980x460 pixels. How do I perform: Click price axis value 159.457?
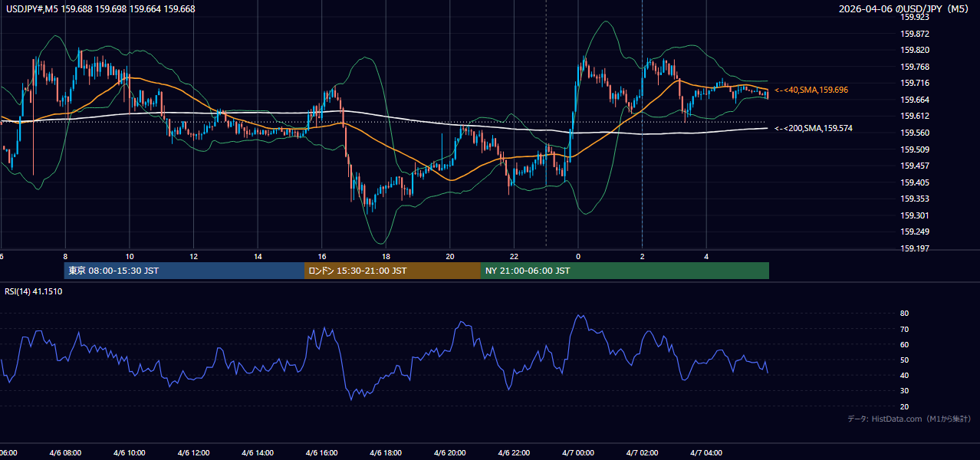point(916,166)
